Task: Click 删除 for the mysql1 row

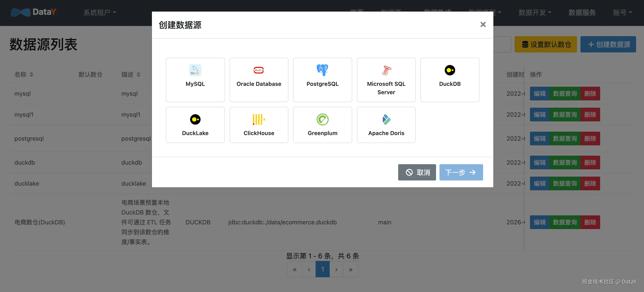Action: [590, 115]
